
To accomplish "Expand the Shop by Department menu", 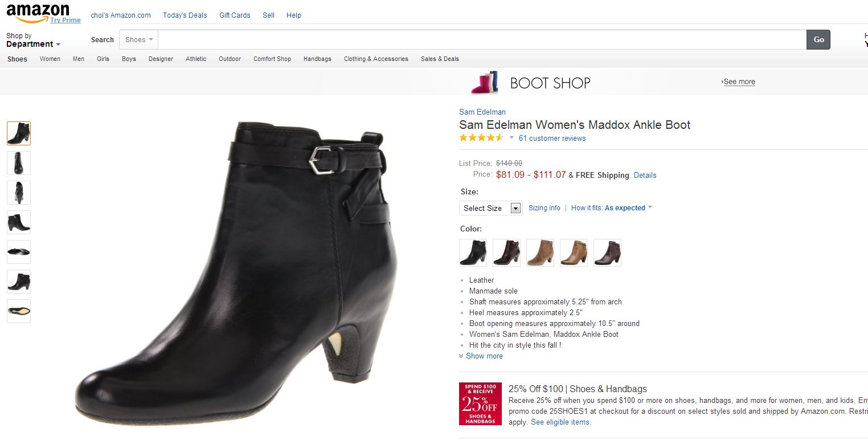I will [x=33, y=40].
